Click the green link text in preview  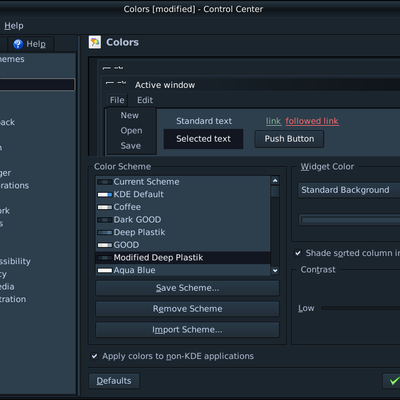(273, 121)
